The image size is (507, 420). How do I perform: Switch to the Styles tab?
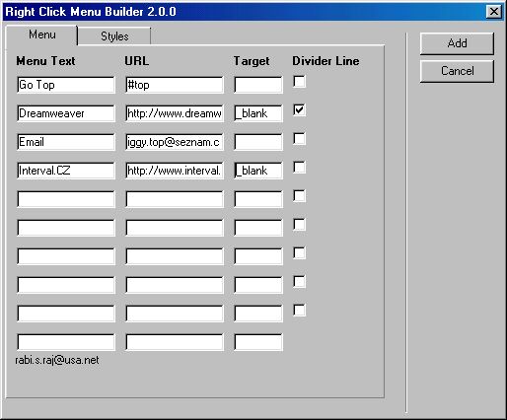point(114,35)
